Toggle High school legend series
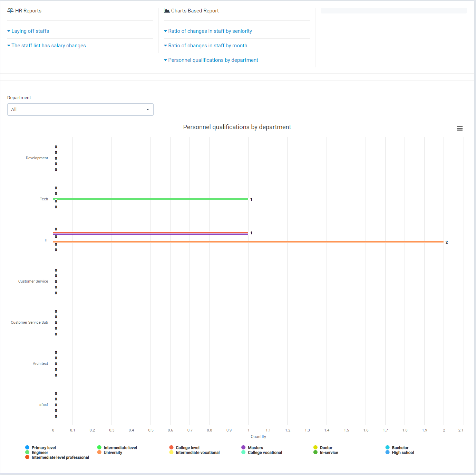The height and width of the screenshot is (475, 476). (x=400, y=453)
